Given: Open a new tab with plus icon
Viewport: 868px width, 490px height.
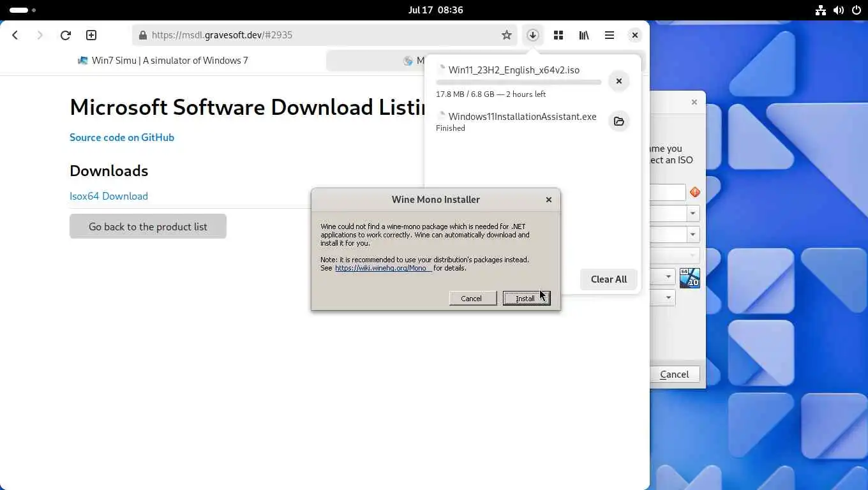Looking at the screenshot, I should click(91, 35).
